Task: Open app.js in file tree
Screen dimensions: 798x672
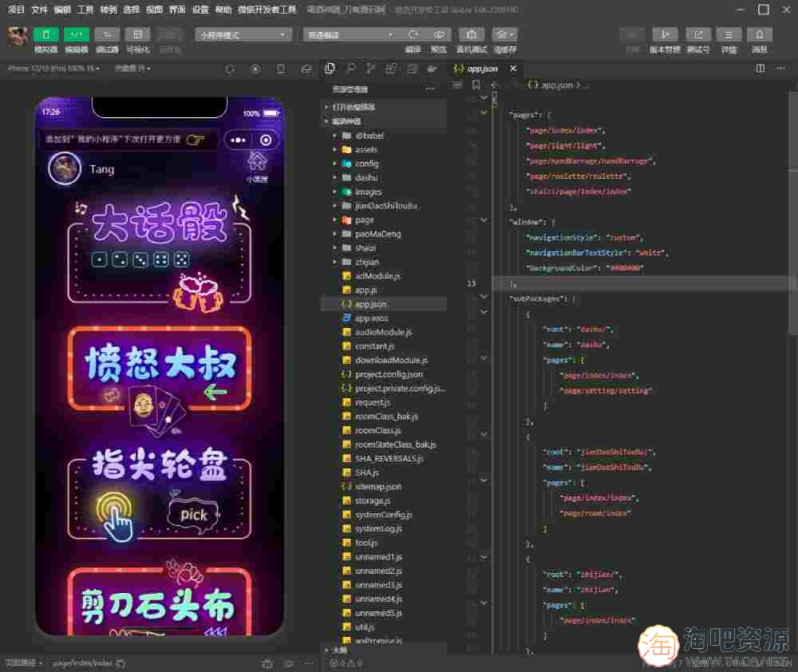Action: (365, 290)
